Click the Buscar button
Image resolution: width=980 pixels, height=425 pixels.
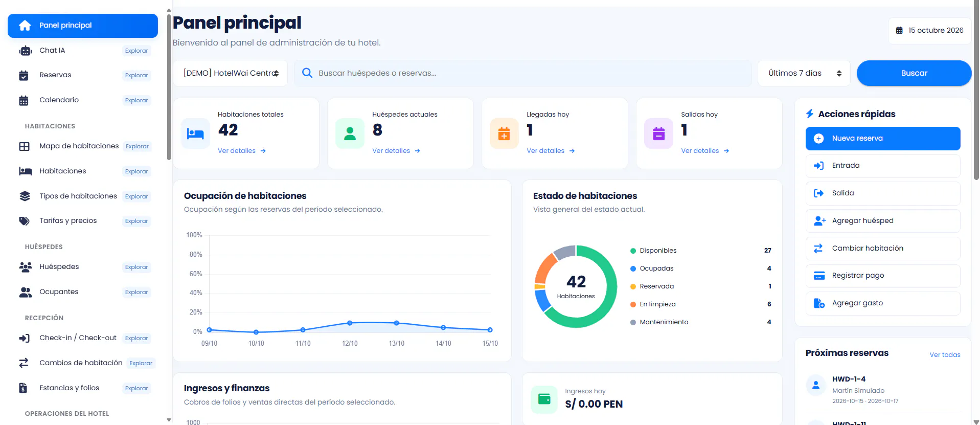pyautogui.click(x=914, y=73)
